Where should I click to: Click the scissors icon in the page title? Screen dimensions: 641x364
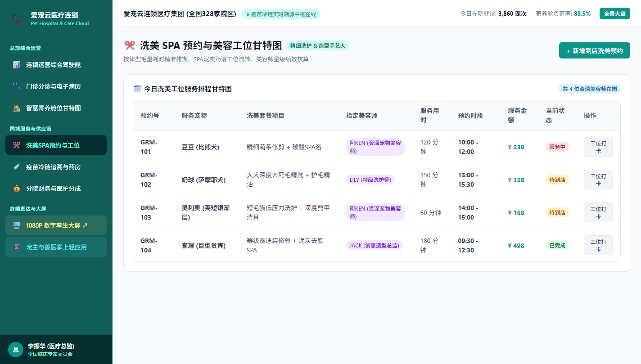pos(130,45)
